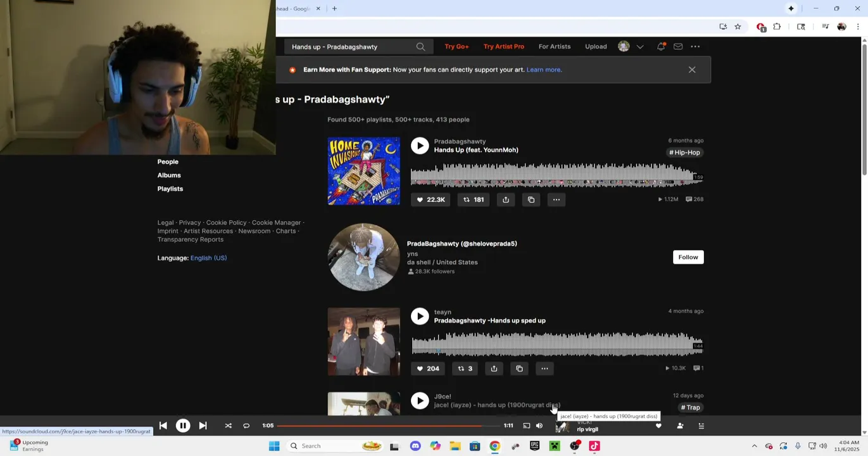
Task: Play Hands Up (feat. YounnMoh) track
Action: point(420,146)
